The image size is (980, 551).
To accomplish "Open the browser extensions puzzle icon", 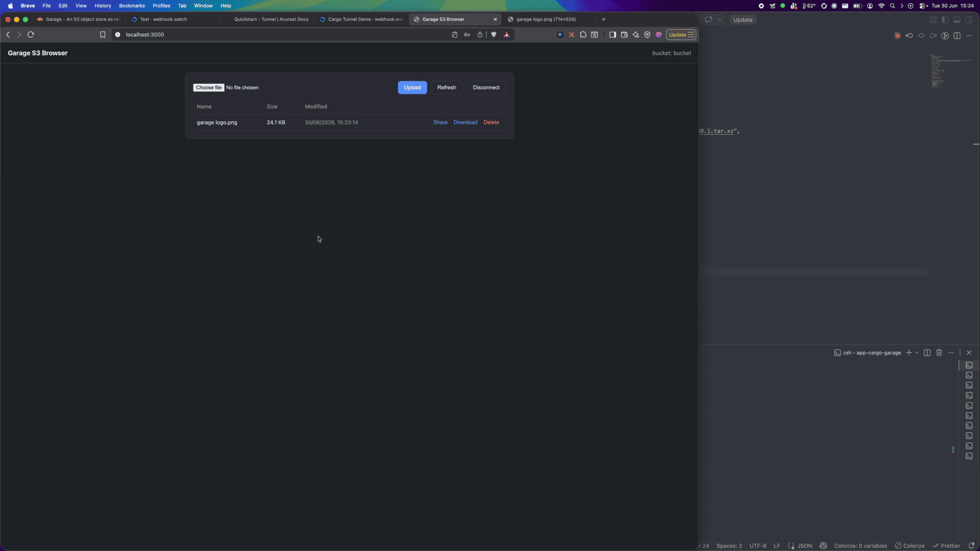I will (x=583, y=35).
